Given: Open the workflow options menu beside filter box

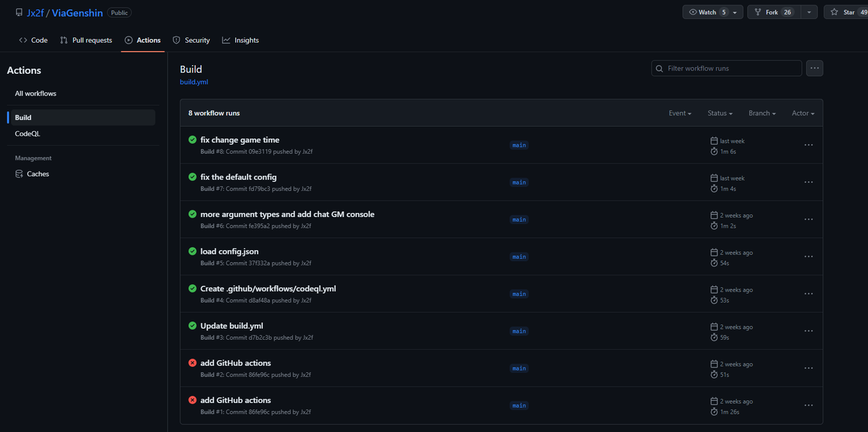Looking at the screenshot, I should (814, 68).
